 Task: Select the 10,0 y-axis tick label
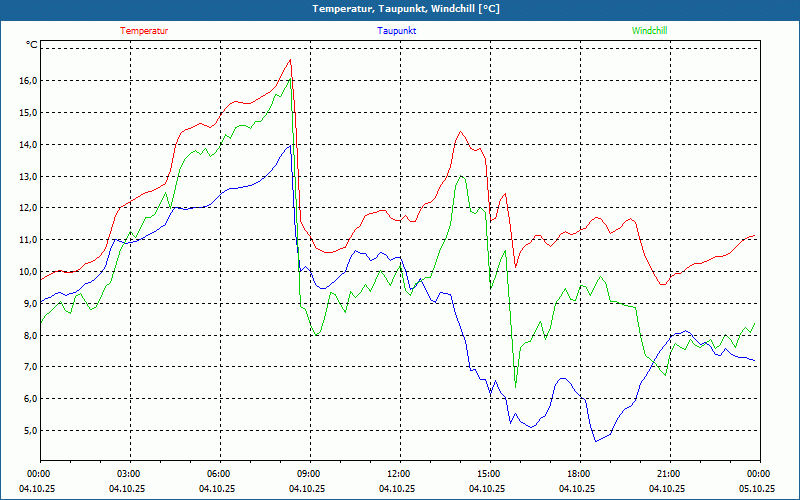pos(26,272)
